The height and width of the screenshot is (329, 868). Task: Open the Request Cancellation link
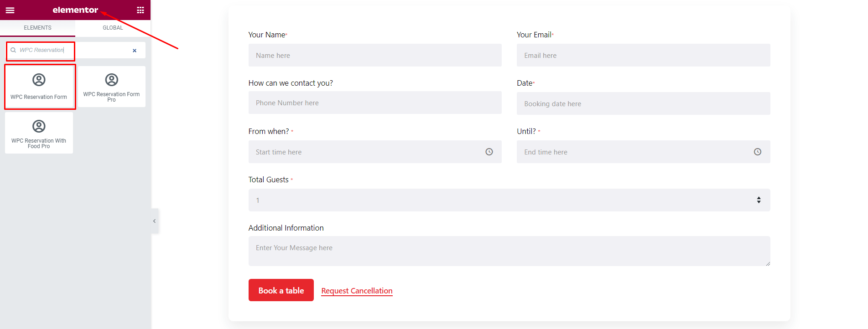point(357,291)
